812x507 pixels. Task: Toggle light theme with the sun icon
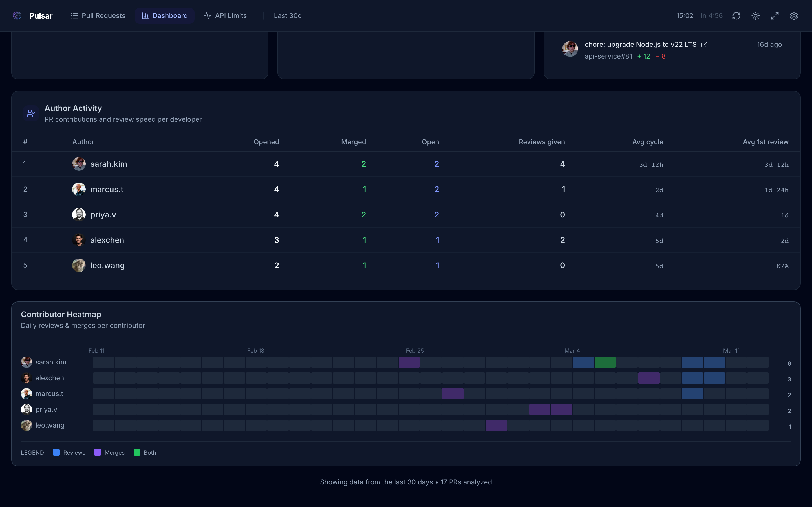[x=756, y=15]
